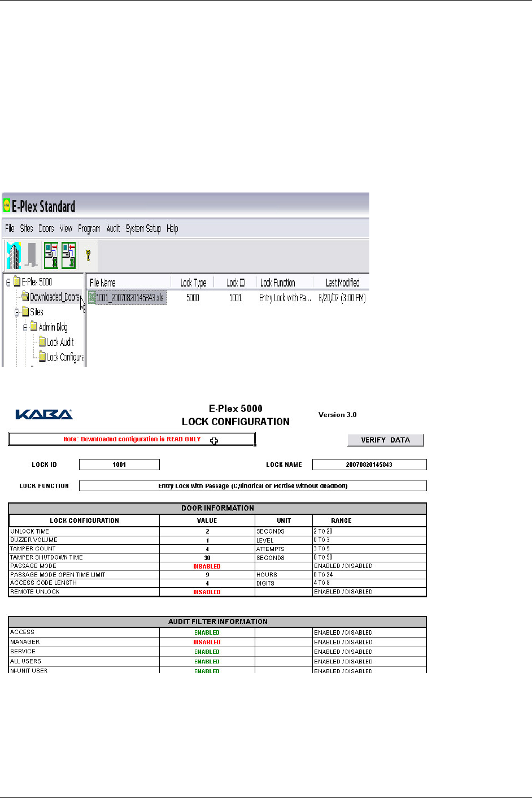This screenshot has width=532, height=798.
Task: Click the MANAGER audit filter DISABLED value
Action: [x=207, y=642]
